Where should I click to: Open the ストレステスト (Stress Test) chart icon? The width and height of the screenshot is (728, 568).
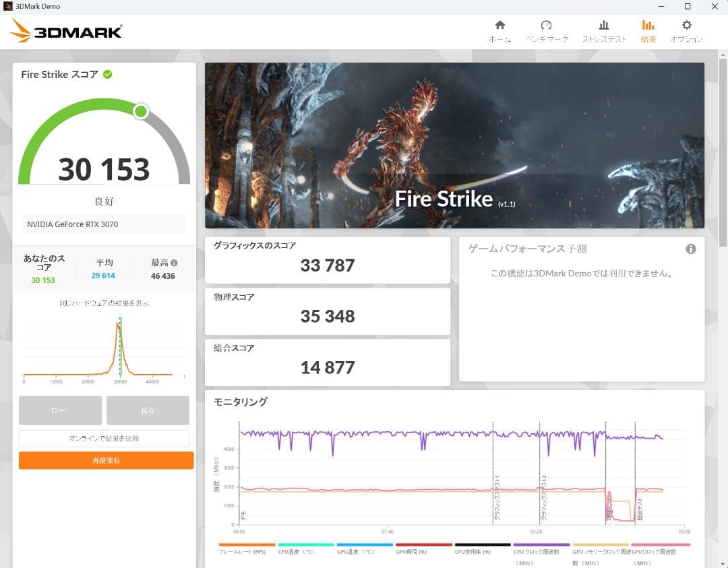[x=604, y=26]
